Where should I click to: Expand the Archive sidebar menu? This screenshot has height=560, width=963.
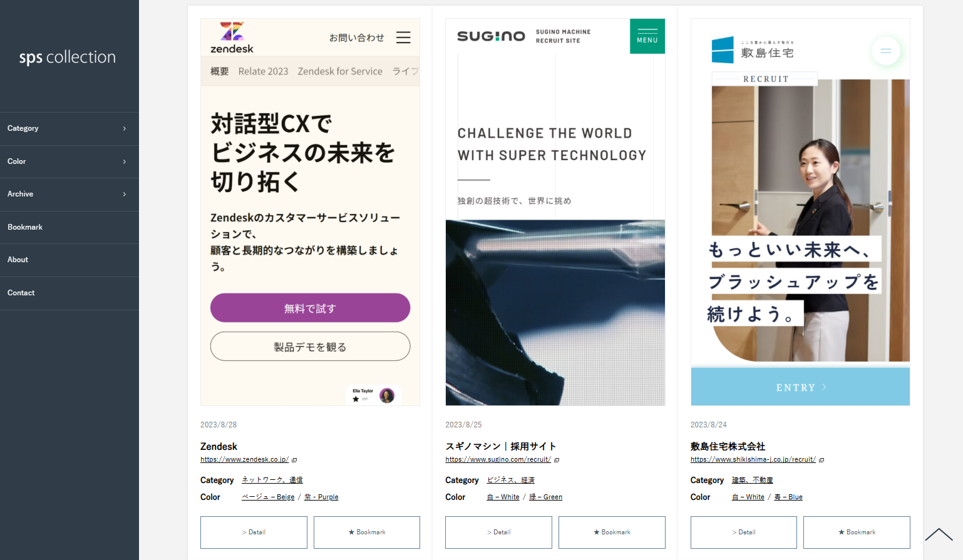[x=70, y=195]
